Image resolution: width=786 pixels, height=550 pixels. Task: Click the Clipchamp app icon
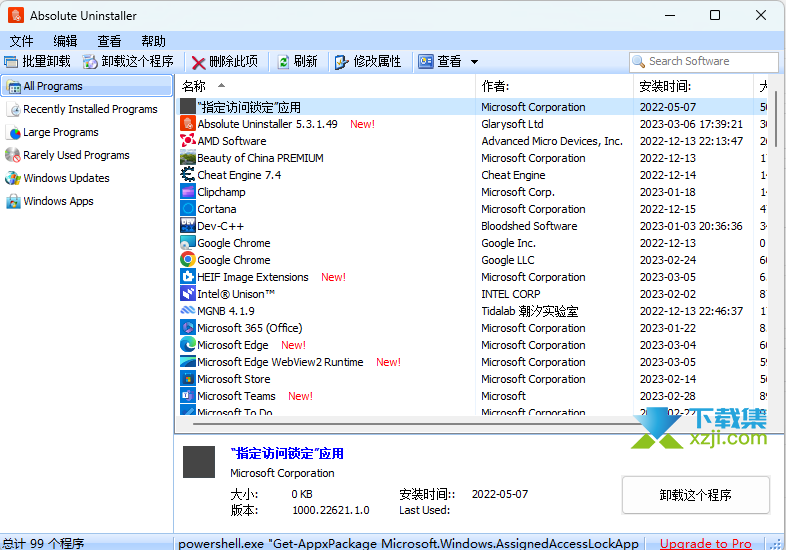[x=188, y=192]
